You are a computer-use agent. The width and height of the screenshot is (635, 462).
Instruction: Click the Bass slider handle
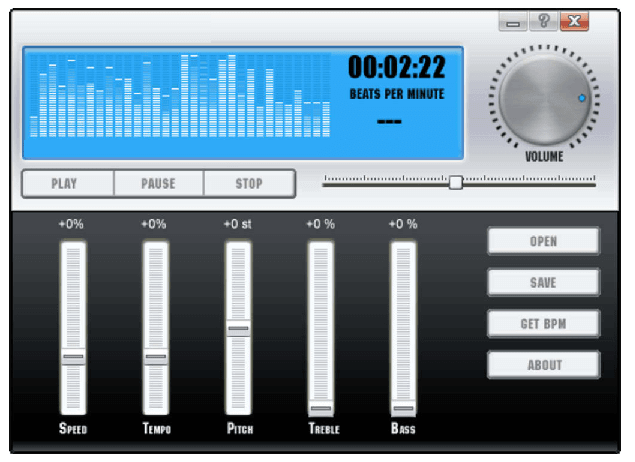pyautogui.click(x=403, y=409)
